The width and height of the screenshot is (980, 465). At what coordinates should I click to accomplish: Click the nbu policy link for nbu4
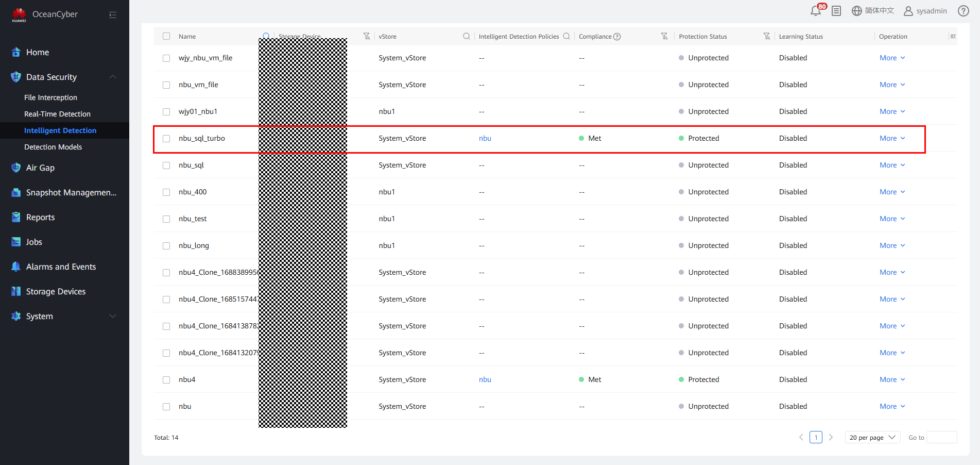point(485,379)
